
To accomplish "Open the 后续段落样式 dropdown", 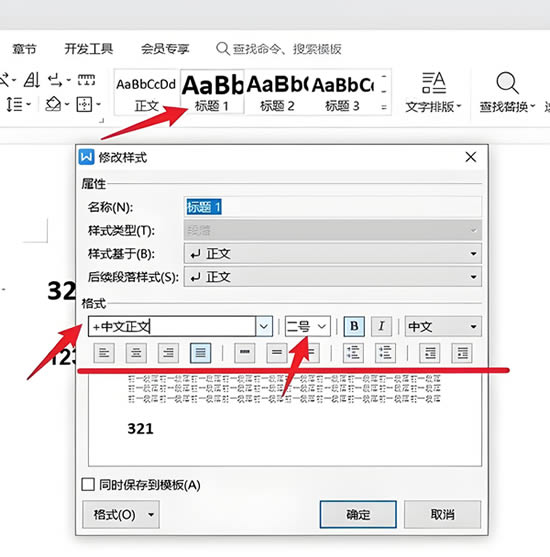I will [333, 277].
